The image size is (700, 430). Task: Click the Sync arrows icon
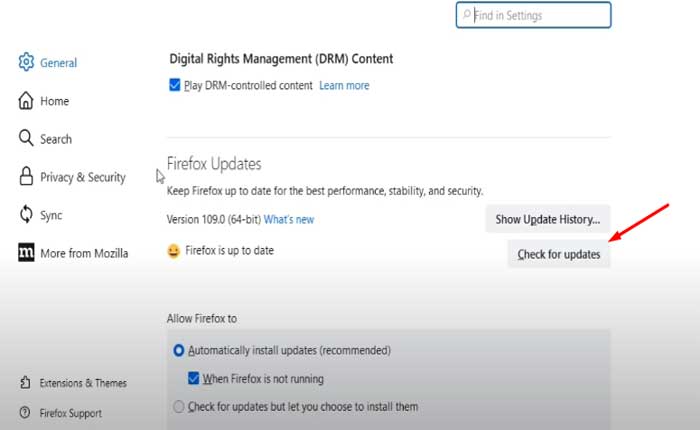pos(26,215)
